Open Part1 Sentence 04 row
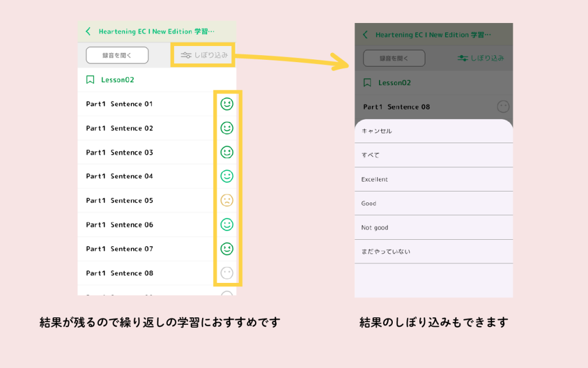The image size is (588, 368). click(x=157, y=176)
